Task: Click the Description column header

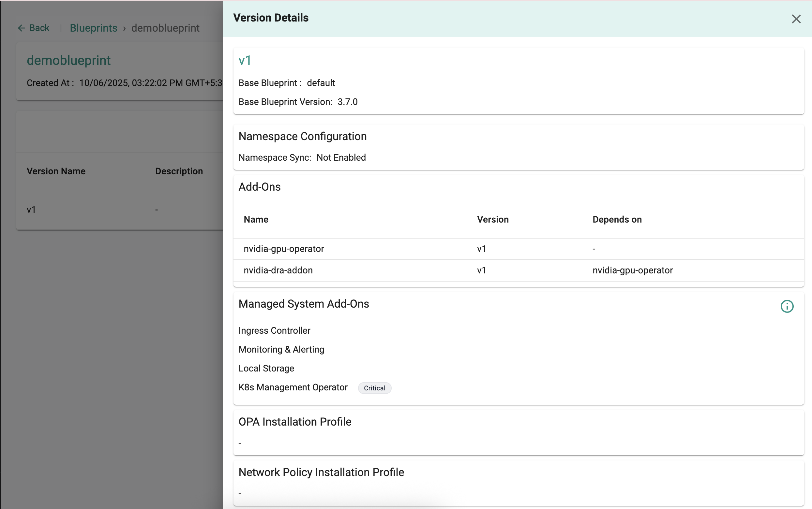Action: pyautogui.click(x=179, y=171)
